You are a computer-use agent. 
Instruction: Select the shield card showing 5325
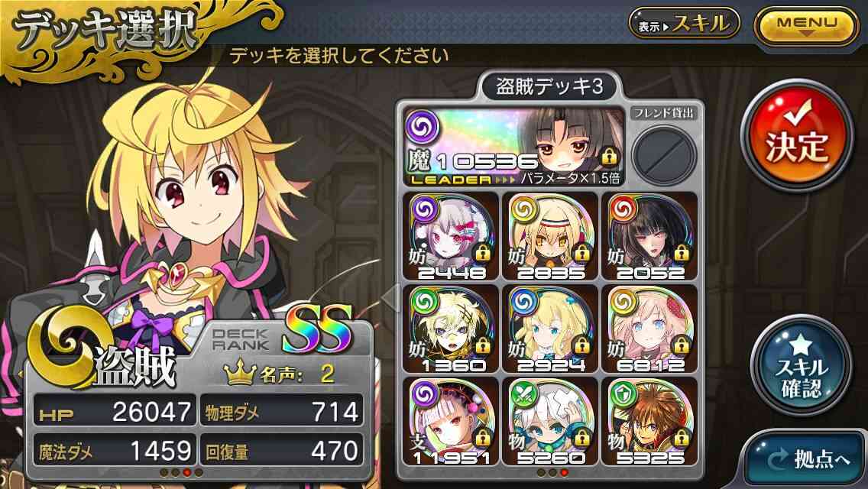tap(649, 421)
